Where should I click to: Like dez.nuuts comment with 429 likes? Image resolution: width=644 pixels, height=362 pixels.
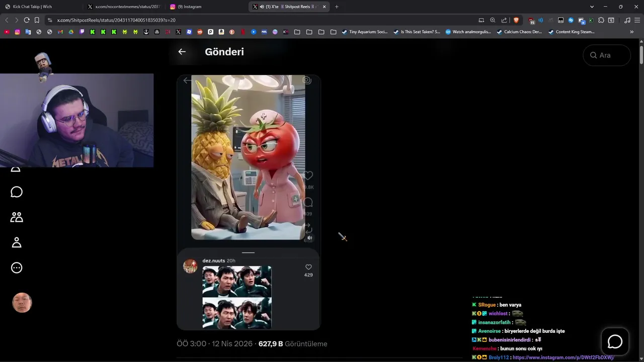[x=308, y=267]
